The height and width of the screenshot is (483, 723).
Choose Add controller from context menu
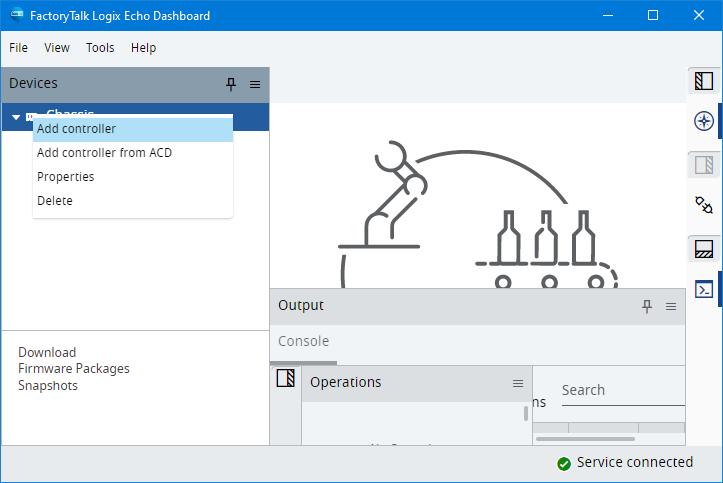[x=133, y=129]
